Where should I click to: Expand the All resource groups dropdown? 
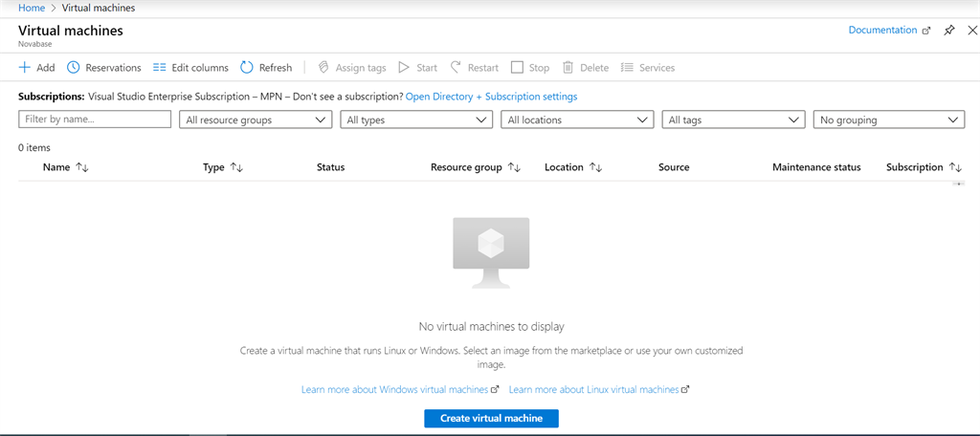click(x=256, y=120)
